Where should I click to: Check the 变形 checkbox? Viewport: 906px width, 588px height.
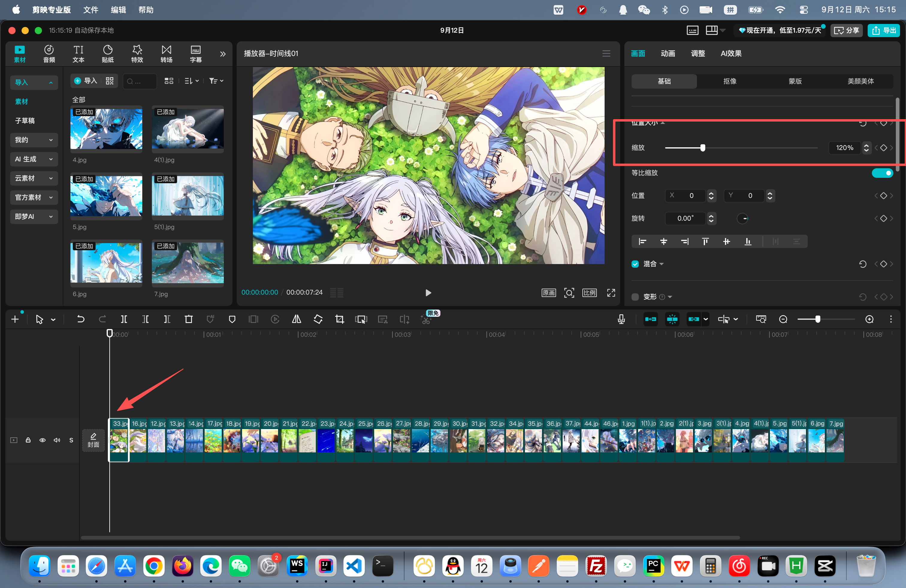[635, 297]
